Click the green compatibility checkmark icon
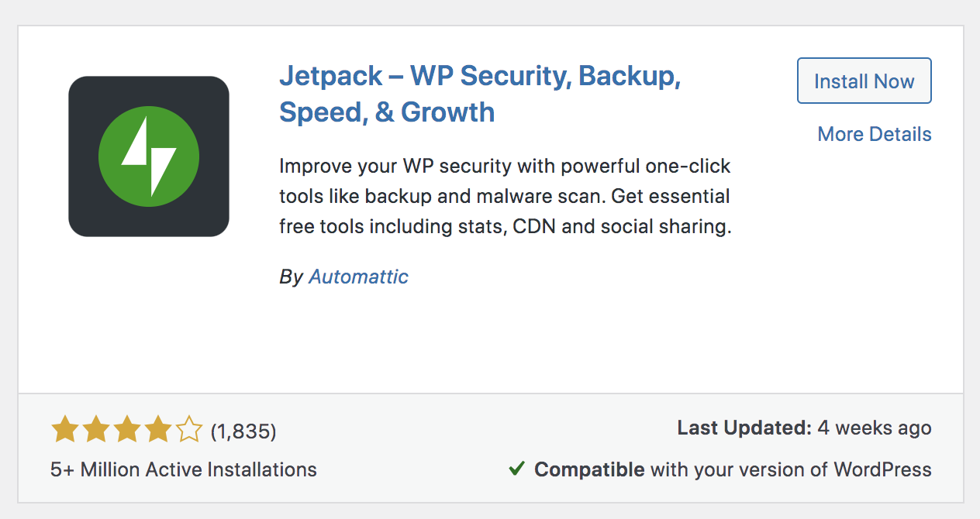The height and width of the screenshot is (519, 980). click(516, 469)
